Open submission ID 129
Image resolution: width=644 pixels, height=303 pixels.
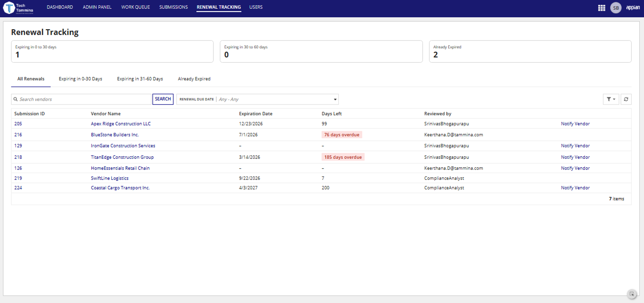click(18, 146)
